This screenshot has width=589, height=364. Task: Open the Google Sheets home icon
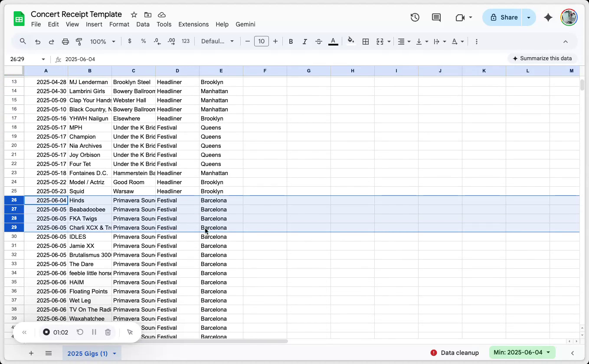click(x=19, y=19)
